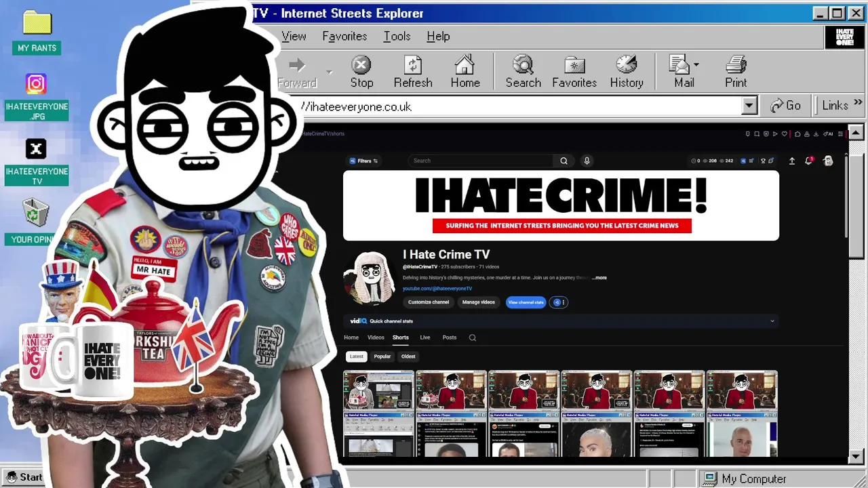Open the MY RANTS desktop folder
868x488 pixels.
[x=37, y=23]
